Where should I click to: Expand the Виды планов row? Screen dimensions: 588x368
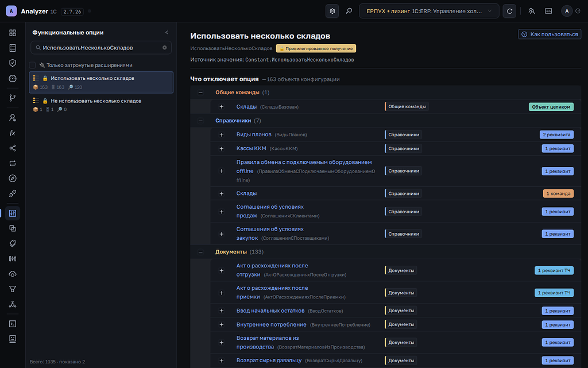221,135
